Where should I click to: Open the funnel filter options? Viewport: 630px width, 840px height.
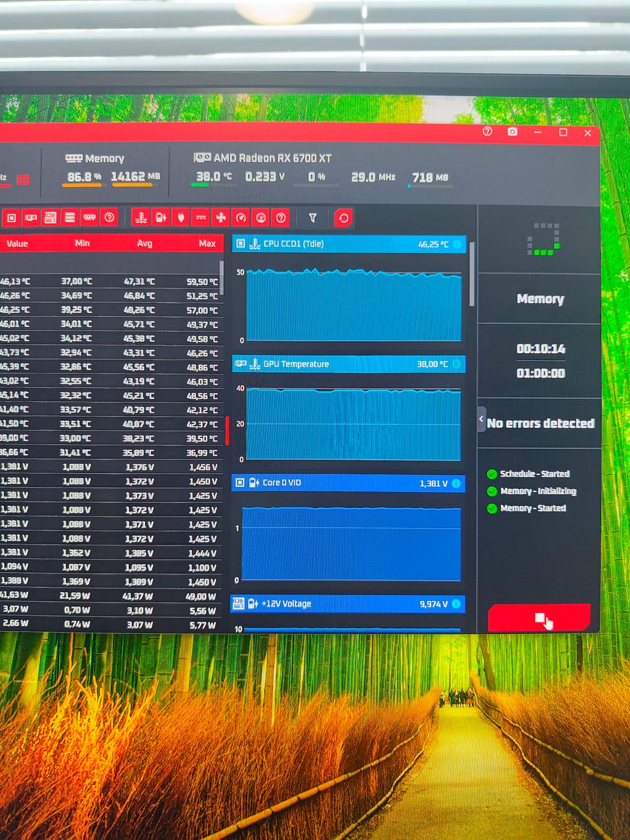coord(312,217)
